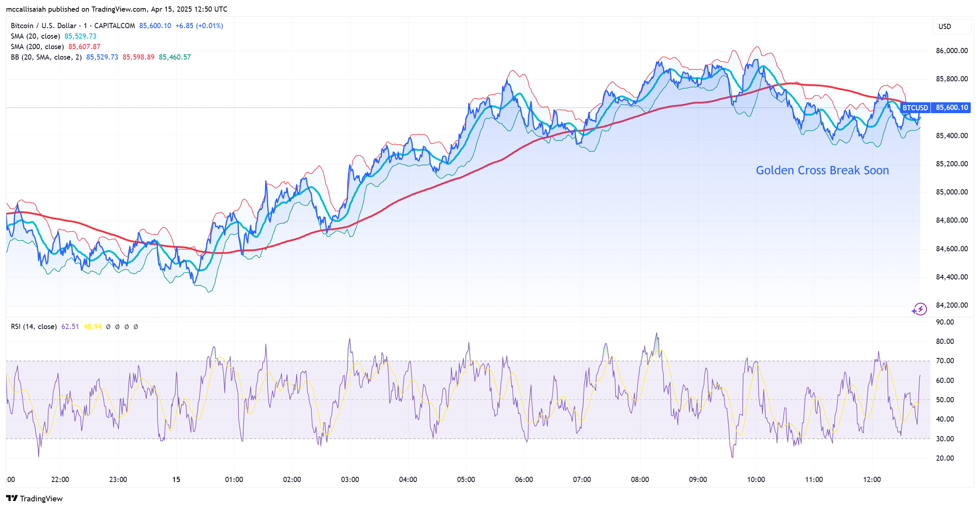980x509 pixels.
Task: Click the 85,600.10 current price label
Action: 951,108
